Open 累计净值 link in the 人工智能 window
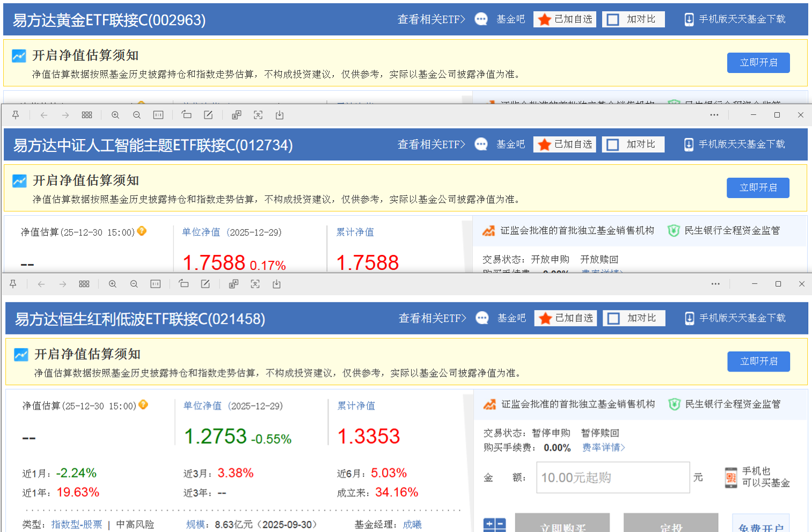This screenshot has width=812, height=532. 355,232
